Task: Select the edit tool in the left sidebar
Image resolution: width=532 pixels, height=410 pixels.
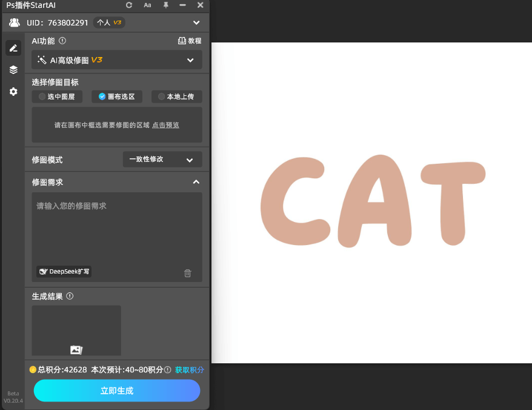Action: pyautogui.click(x=13, y=47)
